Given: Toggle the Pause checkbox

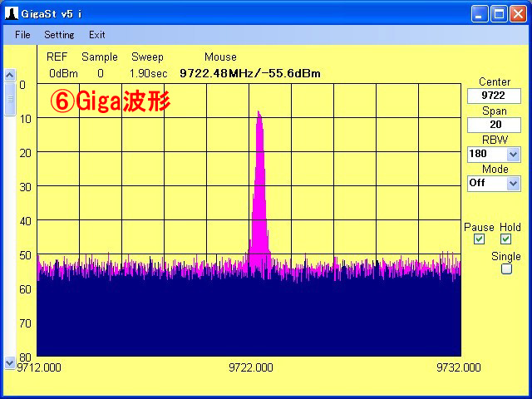Looking at the screenshot, I should 479,239.
